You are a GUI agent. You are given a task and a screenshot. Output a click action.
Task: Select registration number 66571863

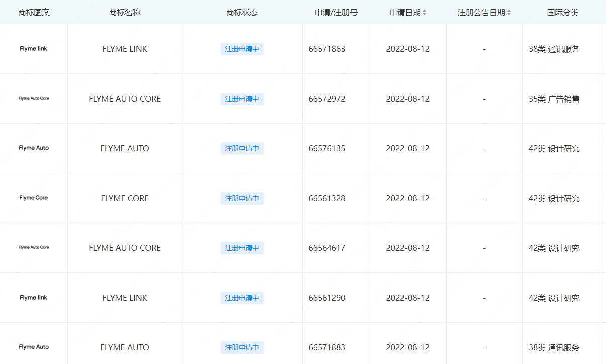tap(327, 49)
